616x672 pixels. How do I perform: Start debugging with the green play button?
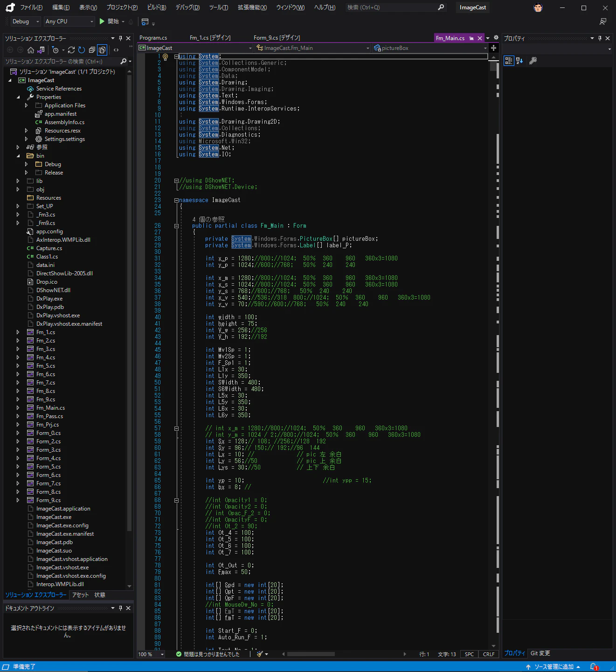pos(102,21)
